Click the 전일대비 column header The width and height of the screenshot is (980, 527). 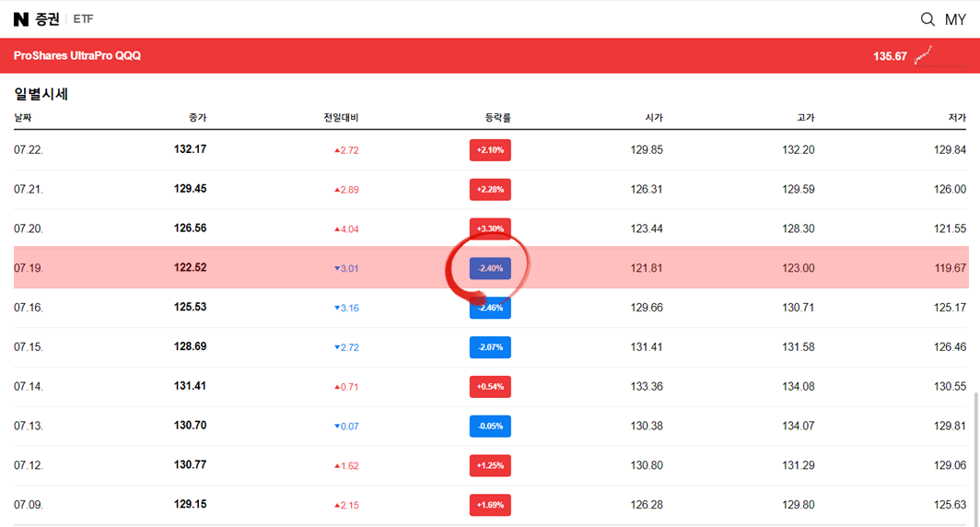pos(341,118)
